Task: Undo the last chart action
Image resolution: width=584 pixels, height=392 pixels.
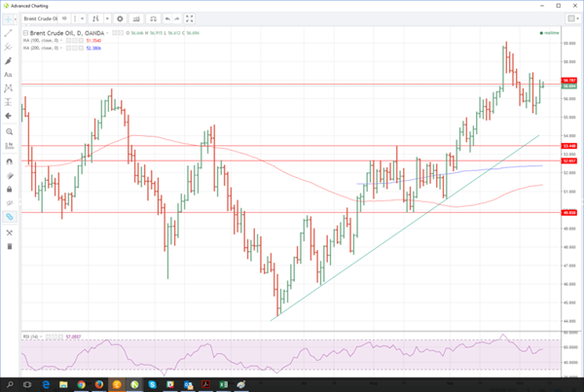Action: [x=167, y=18]
